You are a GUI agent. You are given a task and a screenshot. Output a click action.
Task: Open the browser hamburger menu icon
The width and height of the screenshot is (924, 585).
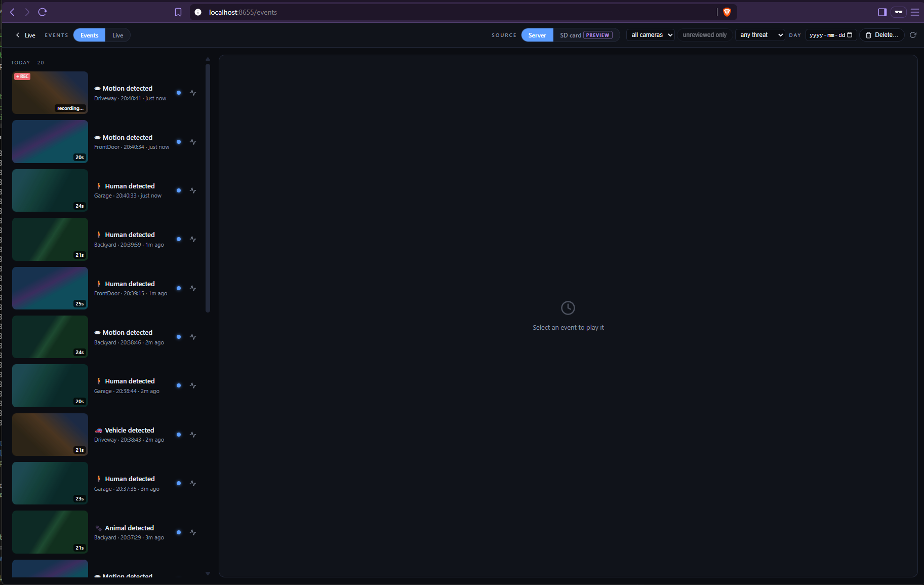coord(915,12)
